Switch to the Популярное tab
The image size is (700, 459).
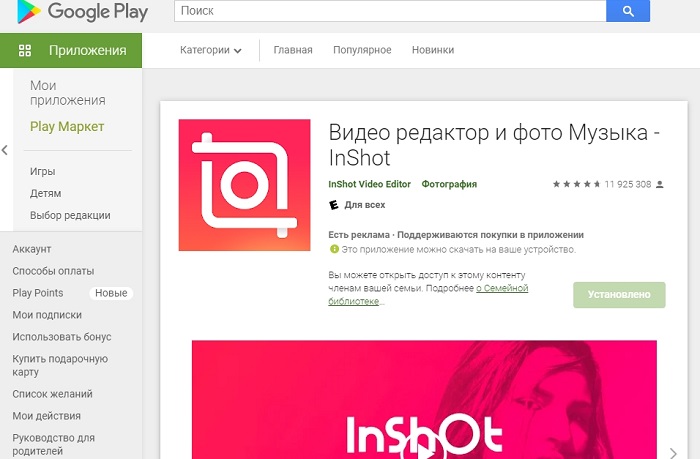[x=362, y=50]
